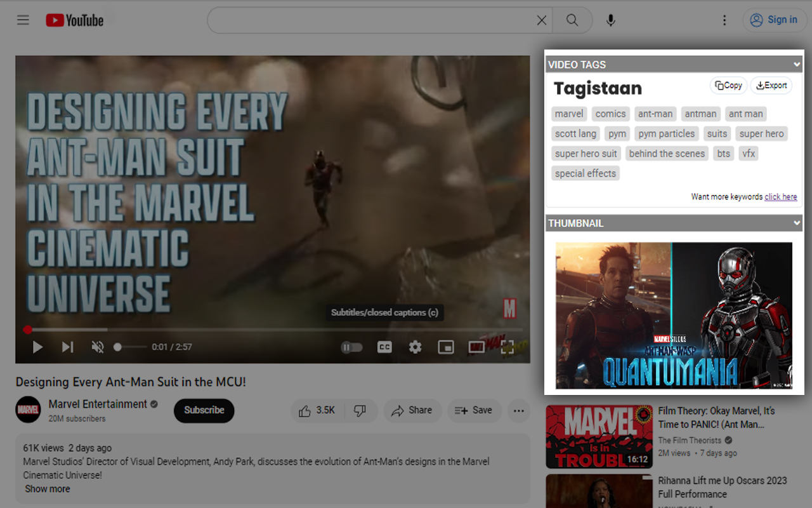
Task: Collapse the THUMBNAIL panel
Action: (797, 223)
